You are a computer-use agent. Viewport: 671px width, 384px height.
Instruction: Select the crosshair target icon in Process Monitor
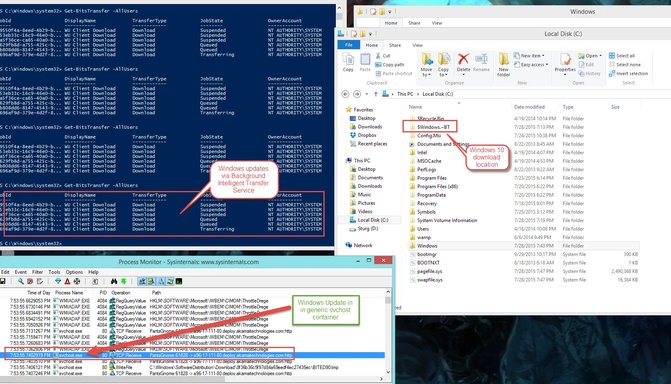(x=77, y=281)
